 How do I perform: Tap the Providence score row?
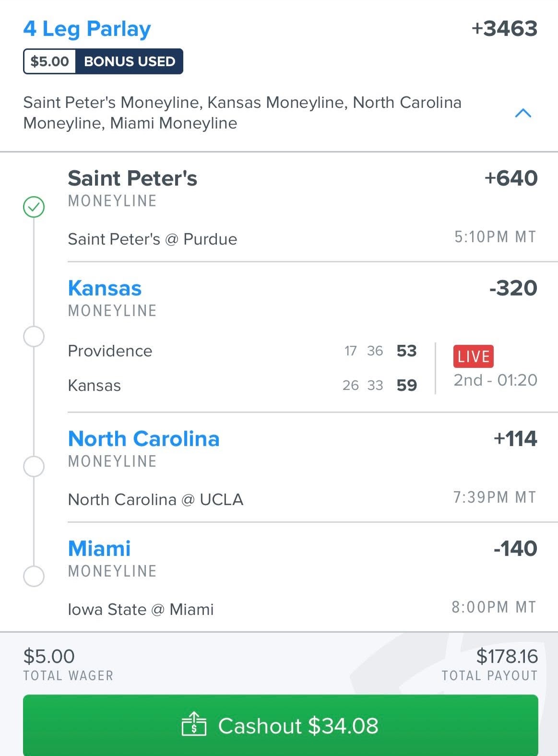tap(242, 351)
